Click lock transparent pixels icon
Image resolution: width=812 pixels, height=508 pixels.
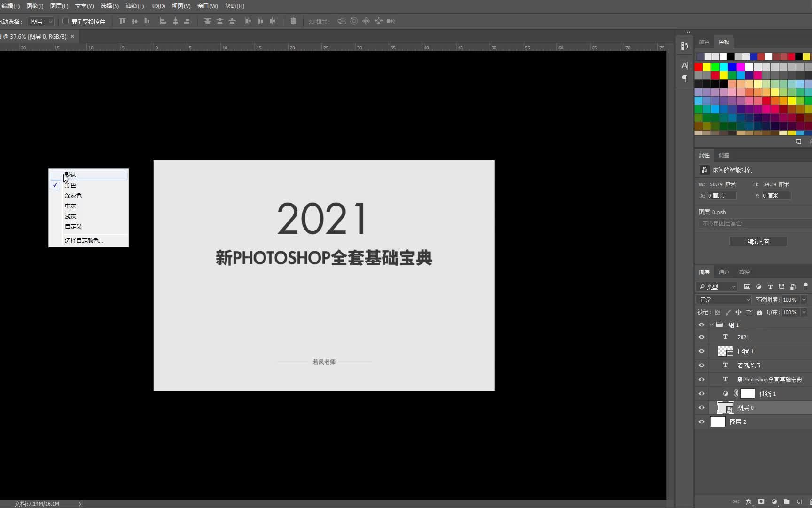[718, 312]
